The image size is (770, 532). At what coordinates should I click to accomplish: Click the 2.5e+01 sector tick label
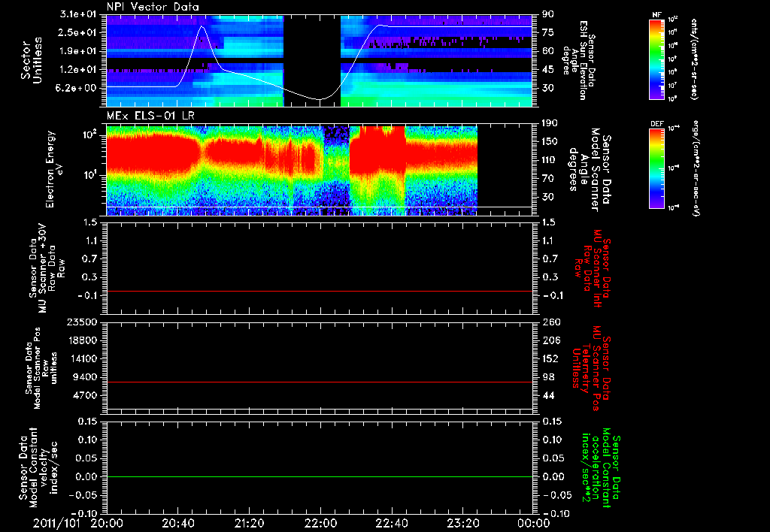[78, 32]
